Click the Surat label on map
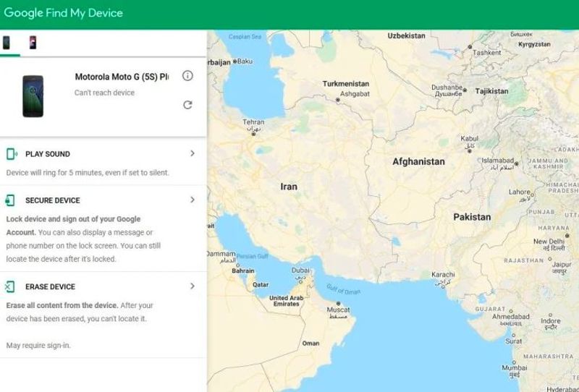 coord(514,341)
